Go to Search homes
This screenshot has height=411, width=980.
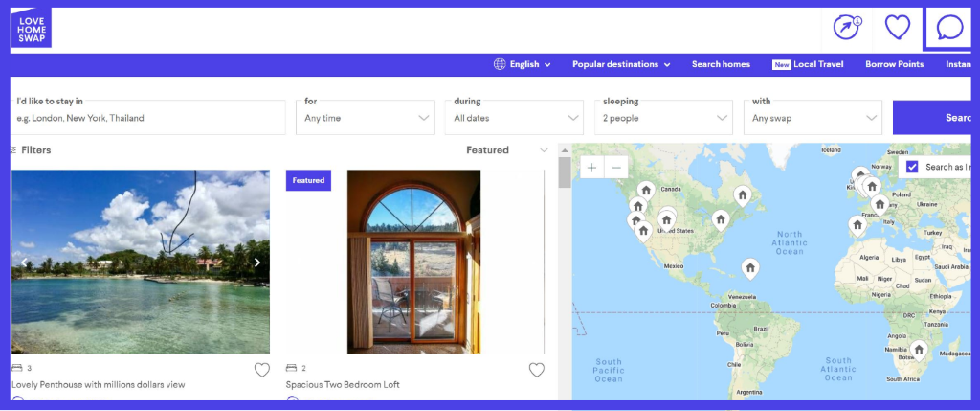point(721,64)
